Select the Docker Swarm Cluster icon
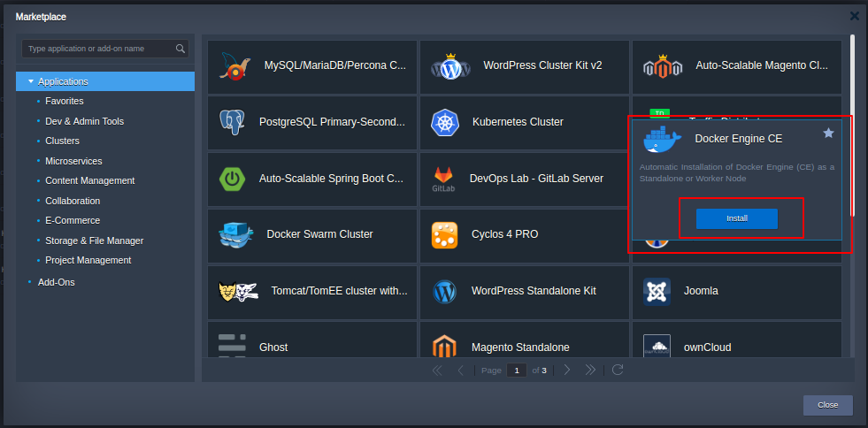Image resolution: width=868 pixels, height=428 pixels. point(236,234)
